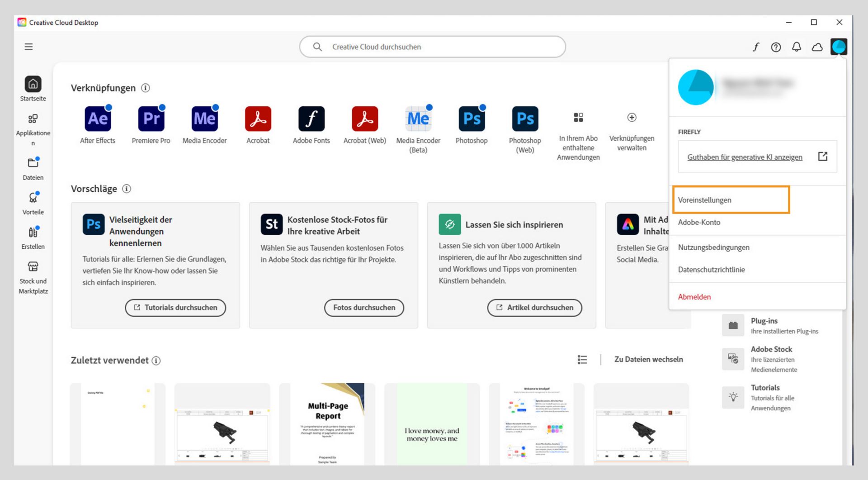Choose Abmelden to sign out
Viewport: 868px width, 480px height.
(694, 297)
